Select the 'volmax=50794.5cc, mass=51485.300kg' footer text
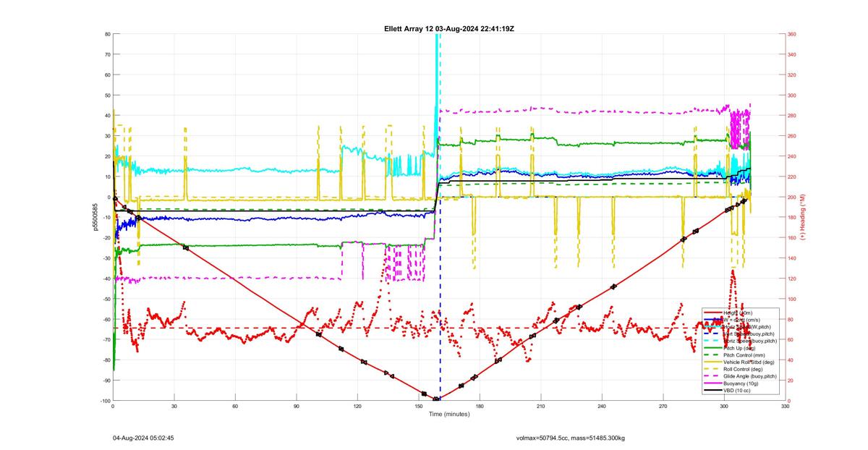 570,438
